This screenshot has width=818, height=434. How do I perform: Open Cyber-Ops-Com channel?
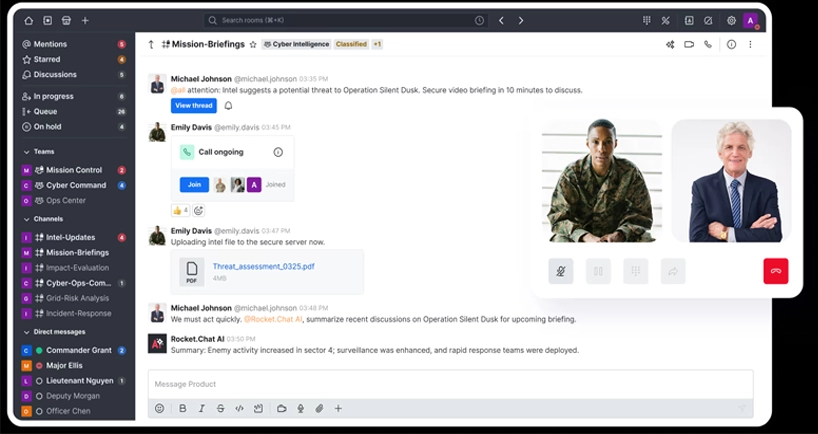(74, 283)
